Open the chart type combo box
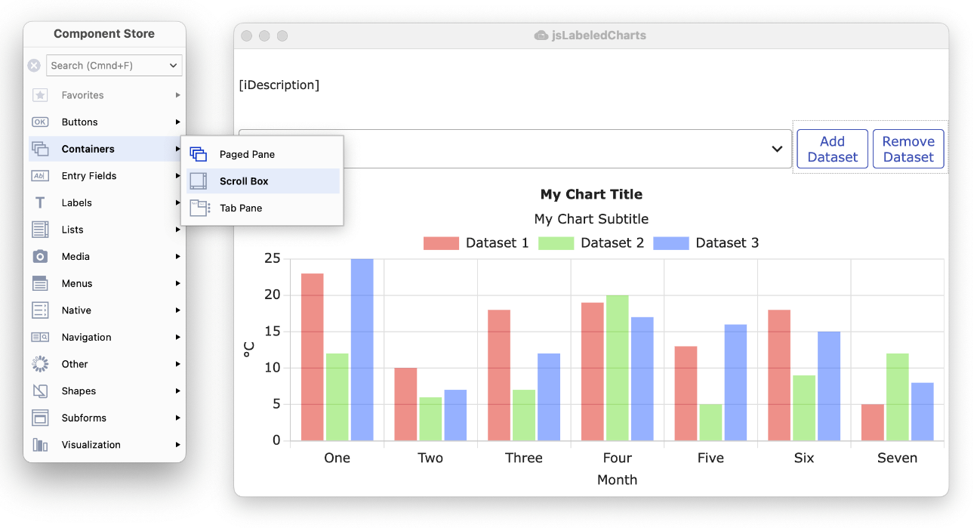The height and width of the screenshot is (528, 980). pos(515,149)
